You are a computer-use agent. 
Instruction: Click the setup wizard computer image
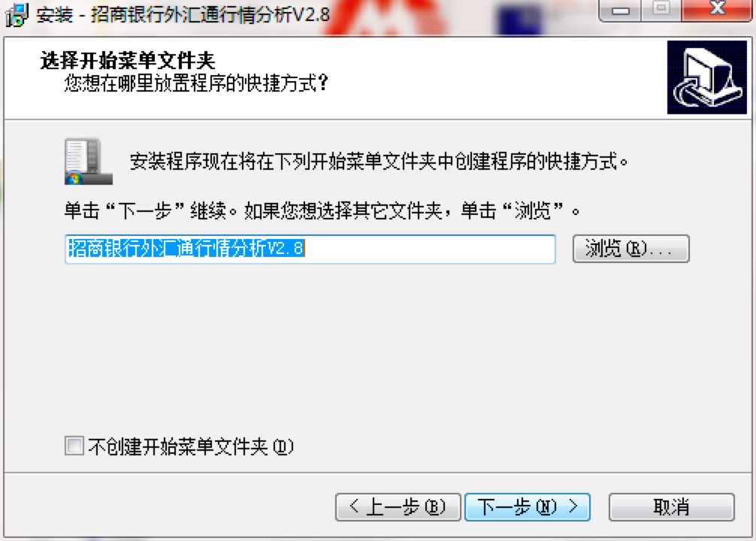click(707, 77)
